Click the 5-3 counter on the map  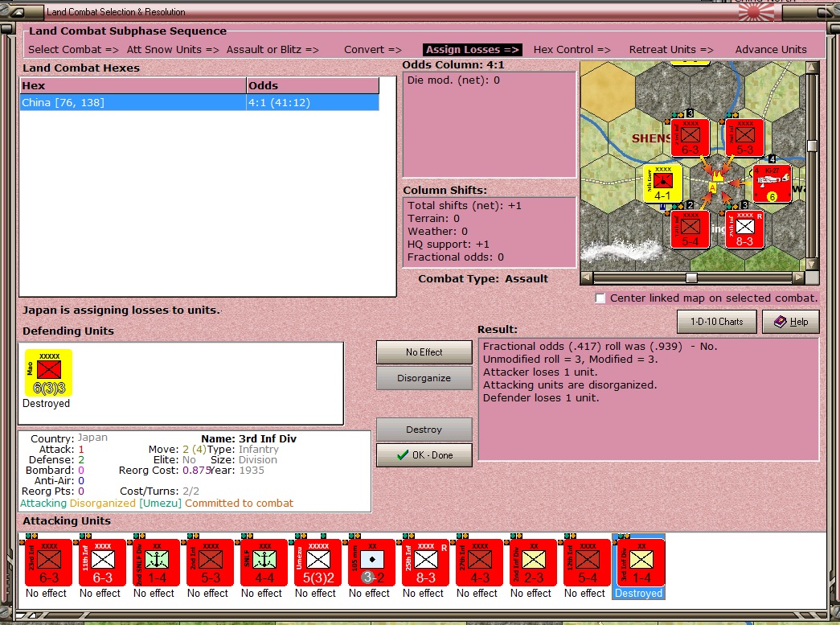point(744,138)
